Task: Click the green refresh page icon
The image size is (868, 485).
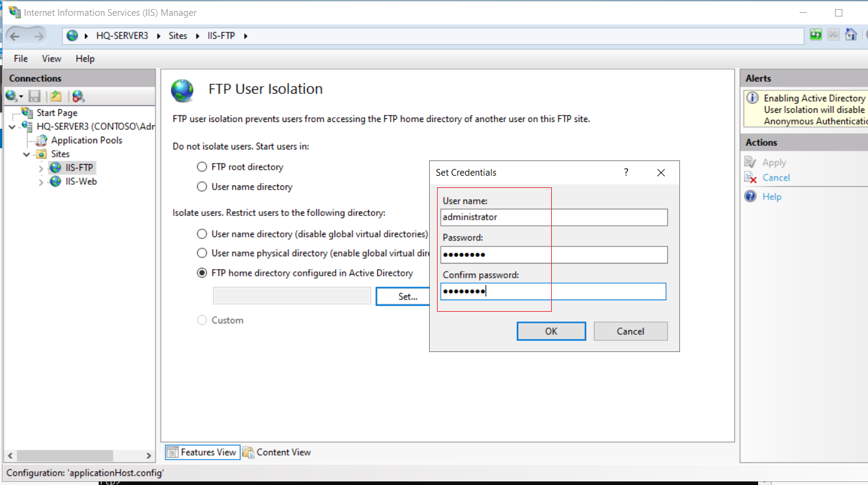Action: (816, 35)
